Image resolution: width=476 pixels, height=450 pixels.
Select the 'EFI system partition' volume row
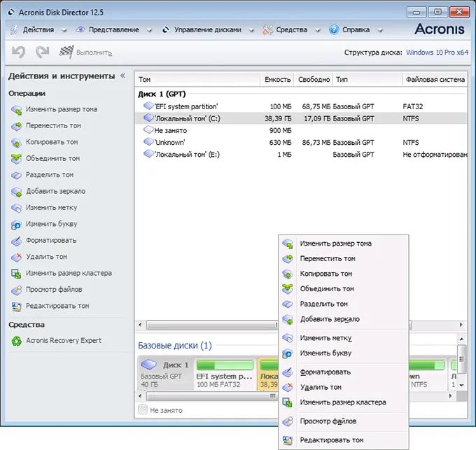(301, 106)
